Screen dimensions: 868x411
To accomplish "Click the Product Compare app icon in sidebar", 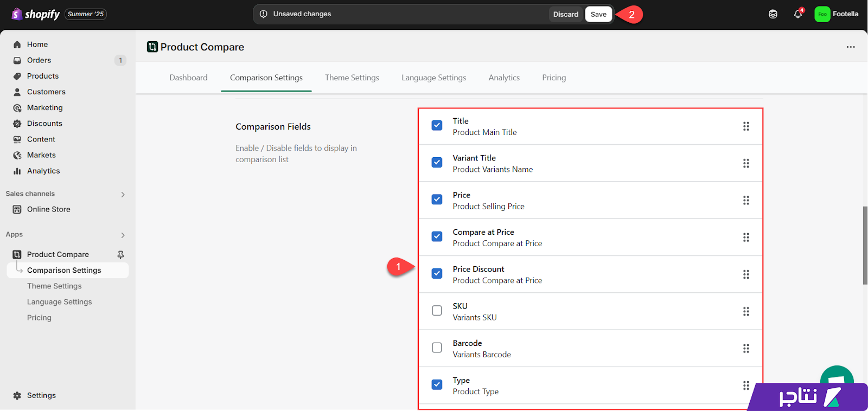I will point(17,254).
